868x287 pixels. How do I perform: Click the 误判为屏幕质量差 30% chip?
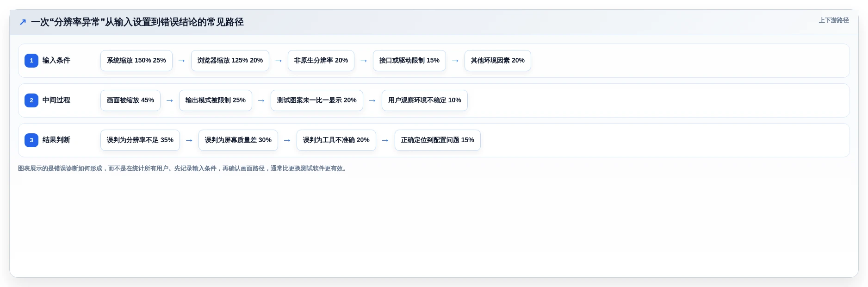pyautogui.click(x=238, y=140)
